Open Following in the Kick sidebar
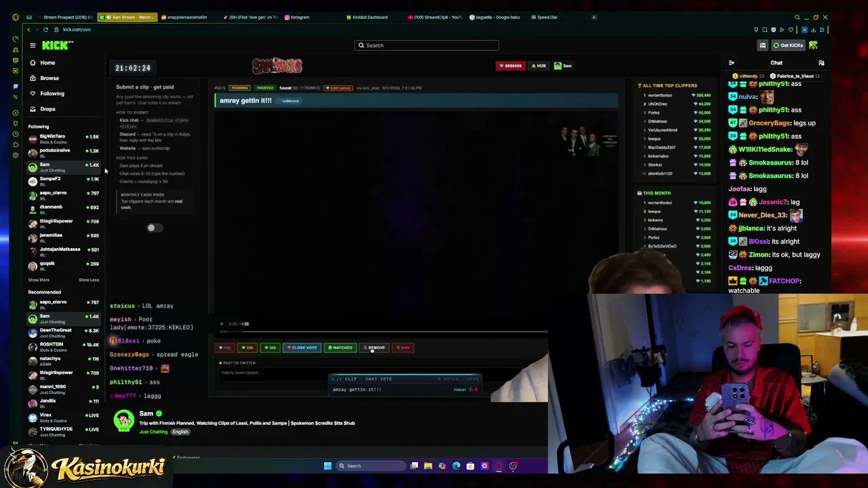 (47, 94)
